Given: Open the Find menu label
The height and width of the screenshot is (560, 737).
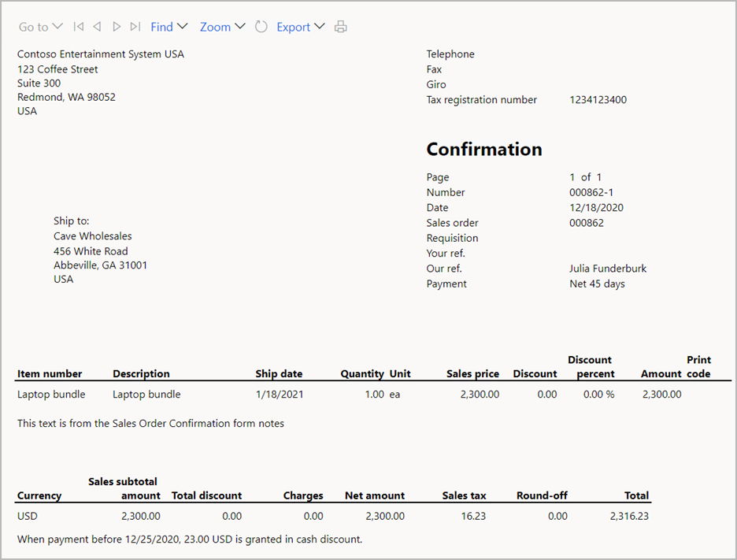Looking at the screenshot, I should 161,27.
